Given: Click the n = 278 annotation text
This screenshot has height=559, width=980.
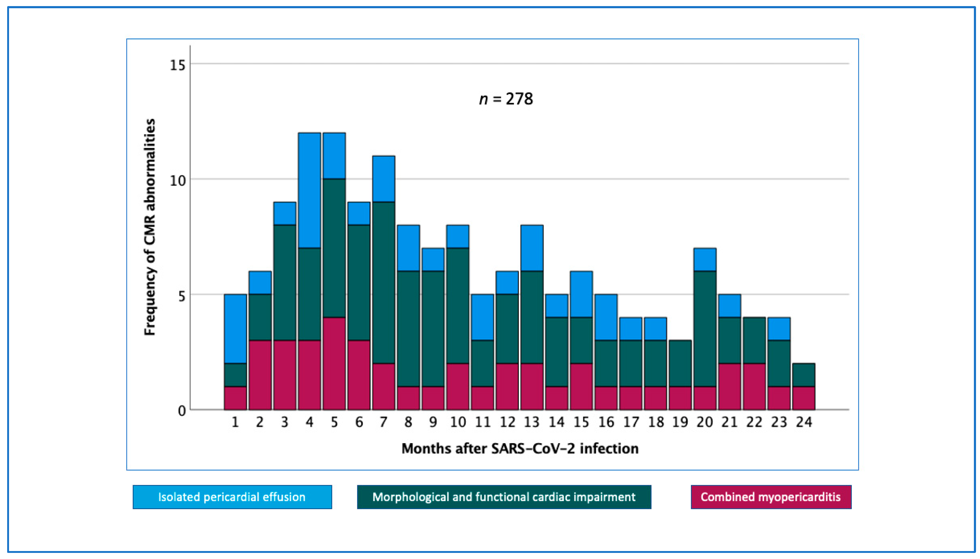Looking at the screenshot, I should [506, 99].
